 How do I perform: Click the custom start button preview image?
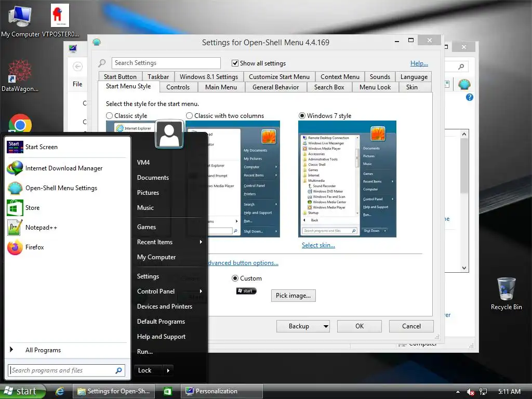246,291
